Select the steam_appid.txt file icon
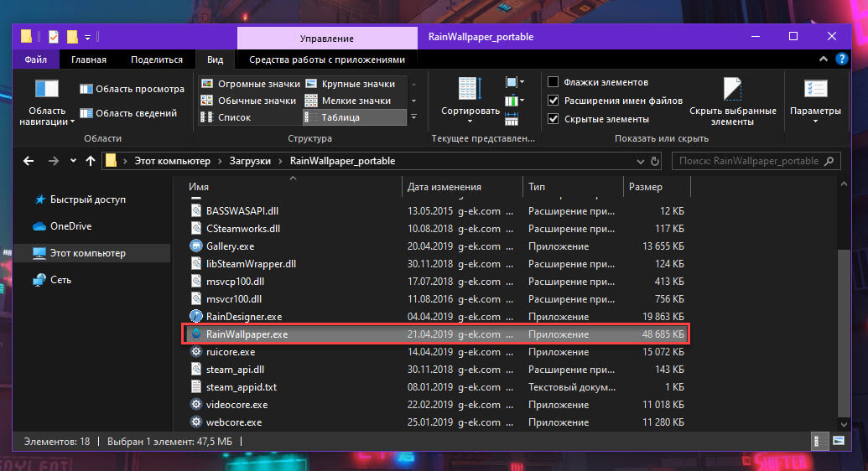The image size is (868, 471). pos(196,386)
